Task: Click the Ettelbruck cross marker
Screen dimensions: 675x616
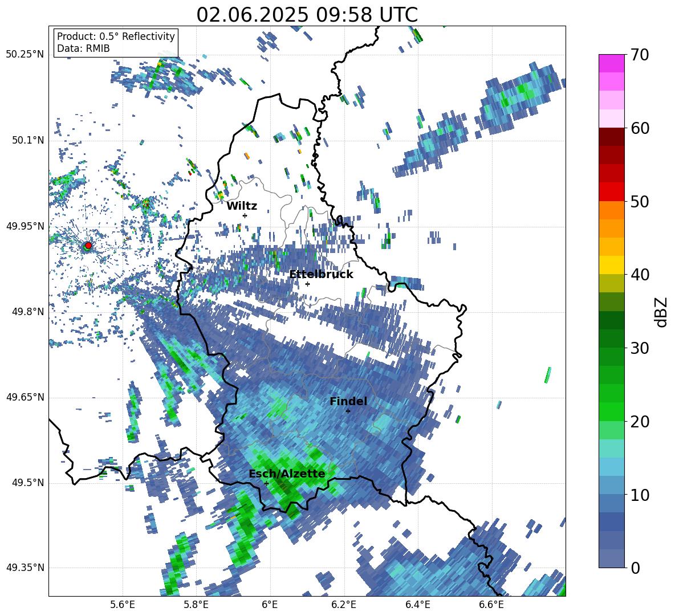Action: [x=307, y=284]
